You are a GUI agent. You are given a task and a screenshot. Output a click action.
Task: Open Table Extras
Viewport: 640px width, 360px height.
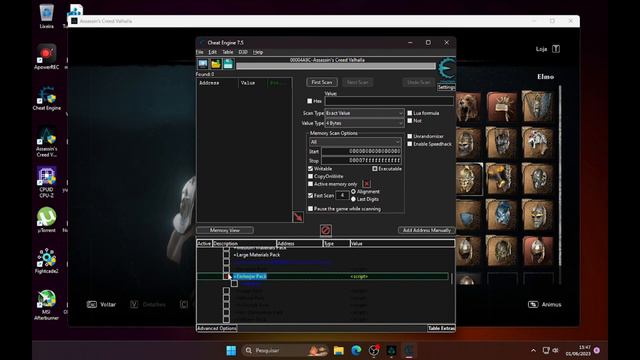(x=441, y=328)
